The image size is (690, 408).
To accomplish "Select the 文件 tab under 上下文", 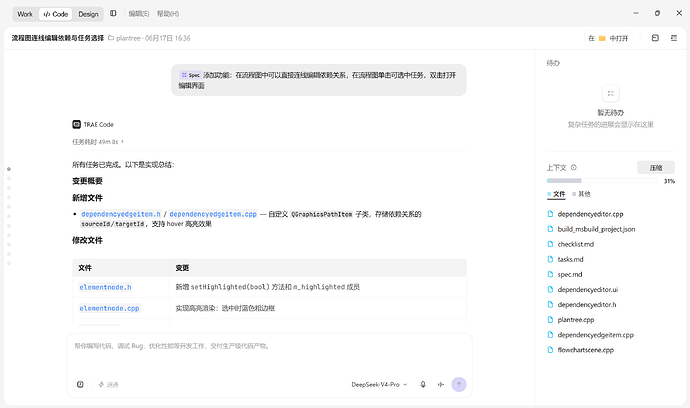I will (x=556, y=194).
